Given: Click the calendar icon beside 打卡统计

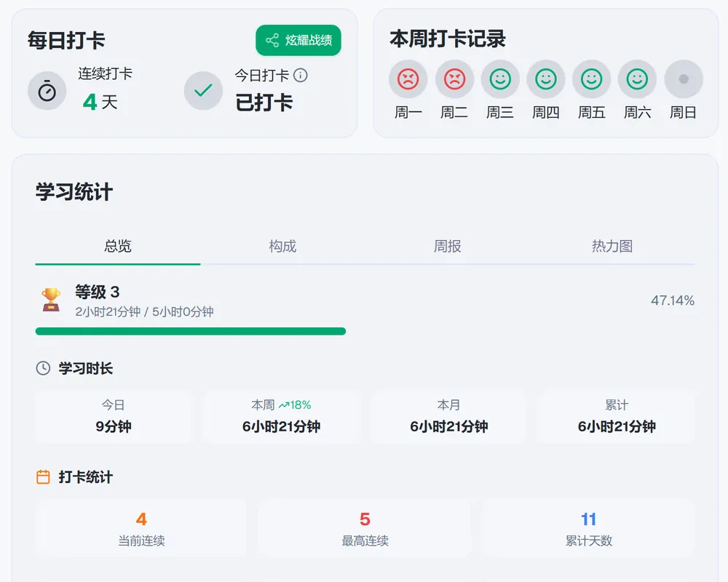Looking at the screenshot, I should pyautogui.click(x=43, y=477).
